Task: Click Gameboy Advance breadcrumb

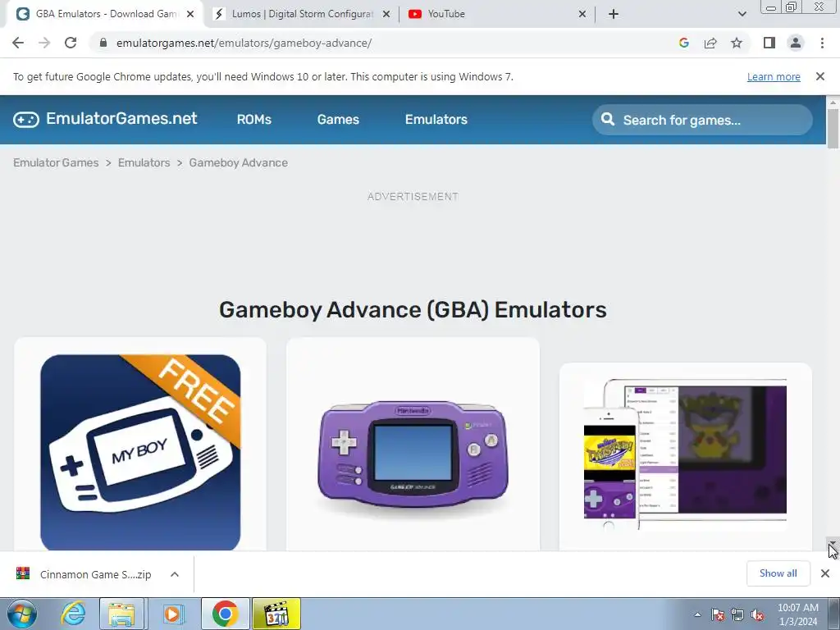Action: point(239,163)
